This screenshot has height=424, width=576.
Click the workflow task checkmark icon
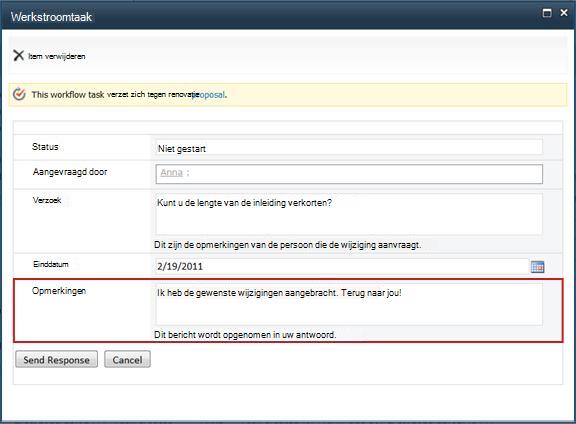pyautogui.click(x=19, y=94)
